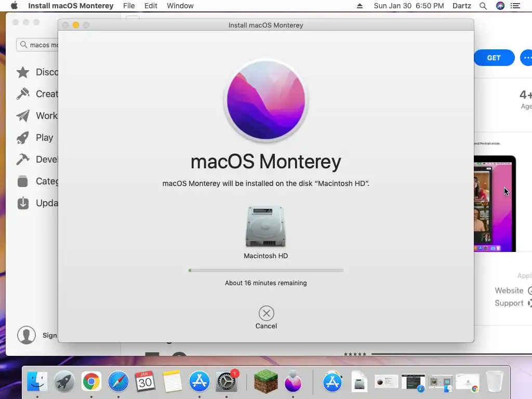Activate Siri from the menu bar

(500, 6)
